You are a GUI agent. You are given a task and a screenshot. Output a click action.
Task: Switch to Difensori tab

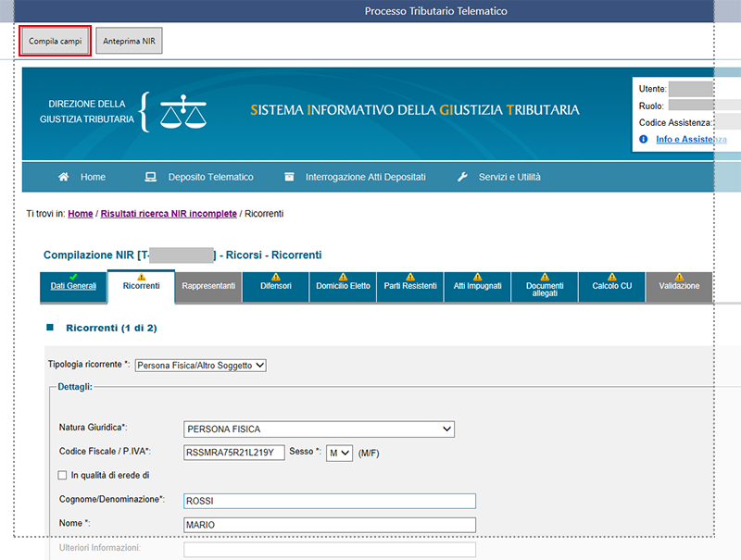coord(276,287)
